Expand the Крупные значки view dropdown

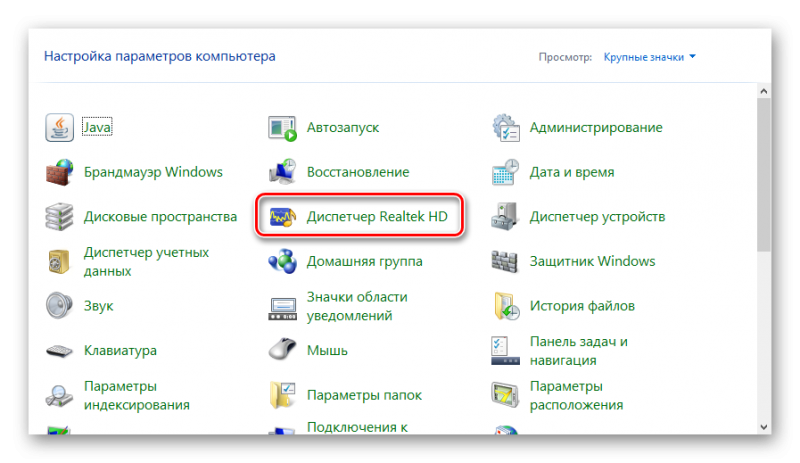coord(649,57)
